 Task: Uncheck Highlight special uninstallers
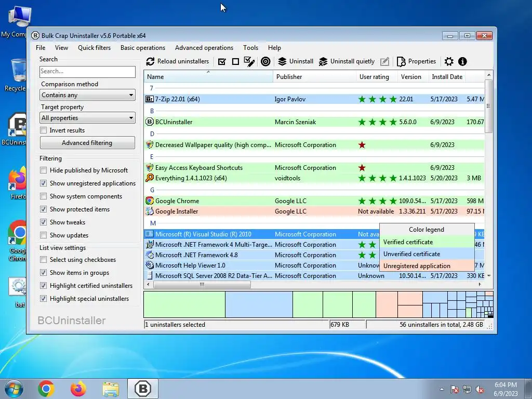pos(44,299)
